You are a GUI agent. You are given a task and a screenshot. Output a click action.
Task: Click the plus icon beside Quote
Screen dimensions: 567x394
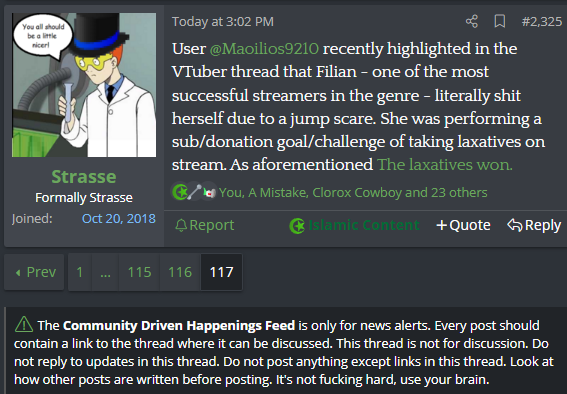tap(442, 225)
